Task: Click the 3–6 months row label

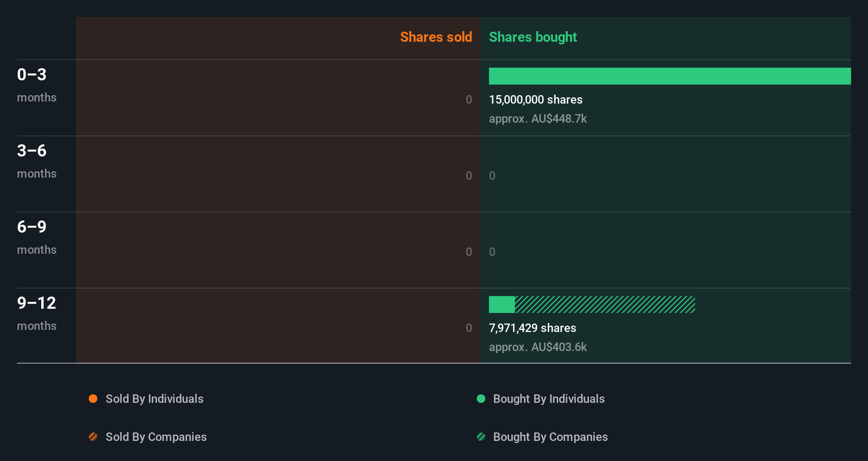Action: pos(36,161)
